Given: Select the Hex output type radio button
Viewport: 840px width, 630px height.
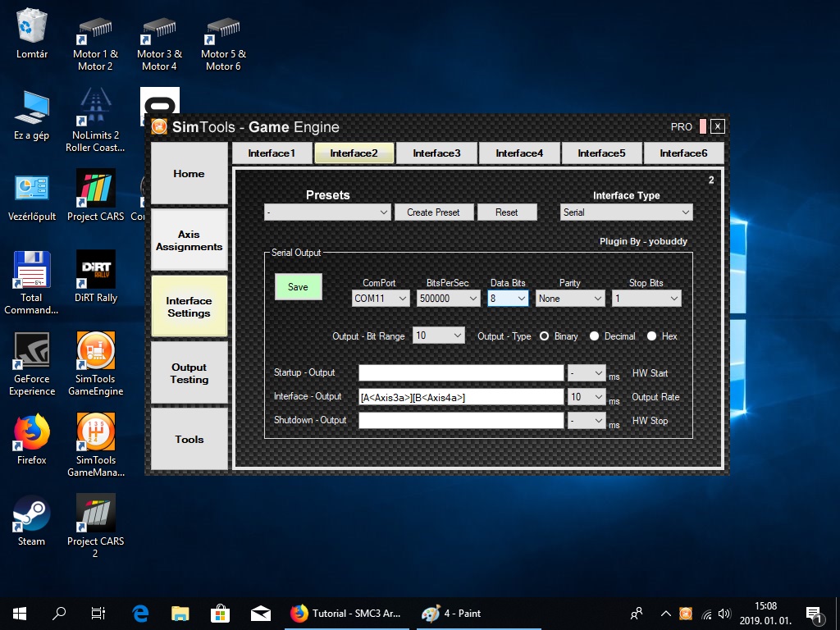Looking at the screenshot, I should [x=652, y=336].
